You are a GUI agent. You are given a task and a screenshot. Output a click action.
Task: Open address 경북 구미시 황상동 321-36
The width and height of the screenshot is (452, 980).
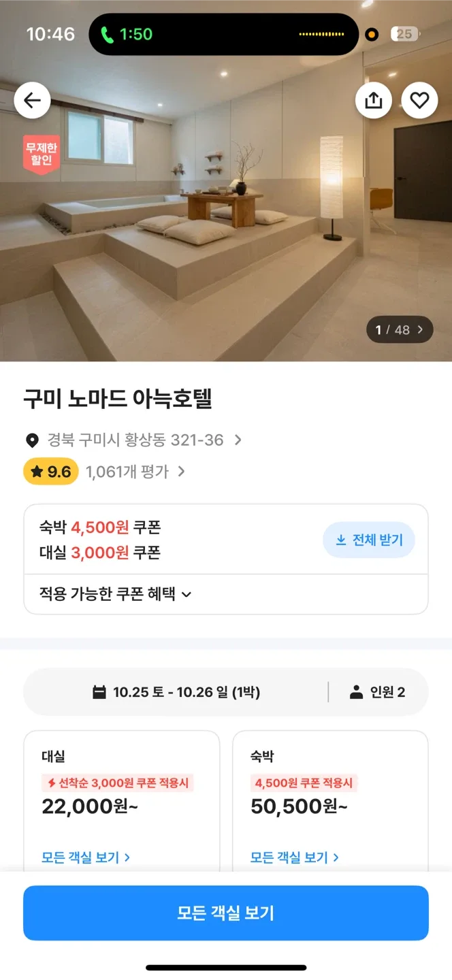click(136, 440)
